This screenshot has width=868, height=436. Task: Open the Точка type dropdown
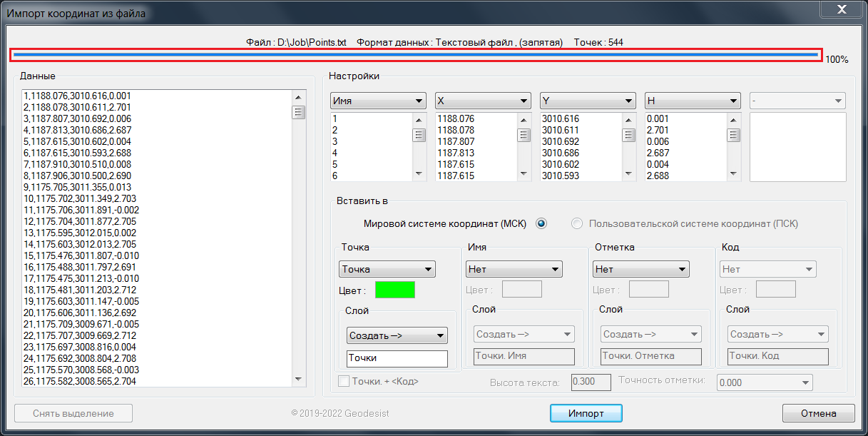(x=387, y=269)
